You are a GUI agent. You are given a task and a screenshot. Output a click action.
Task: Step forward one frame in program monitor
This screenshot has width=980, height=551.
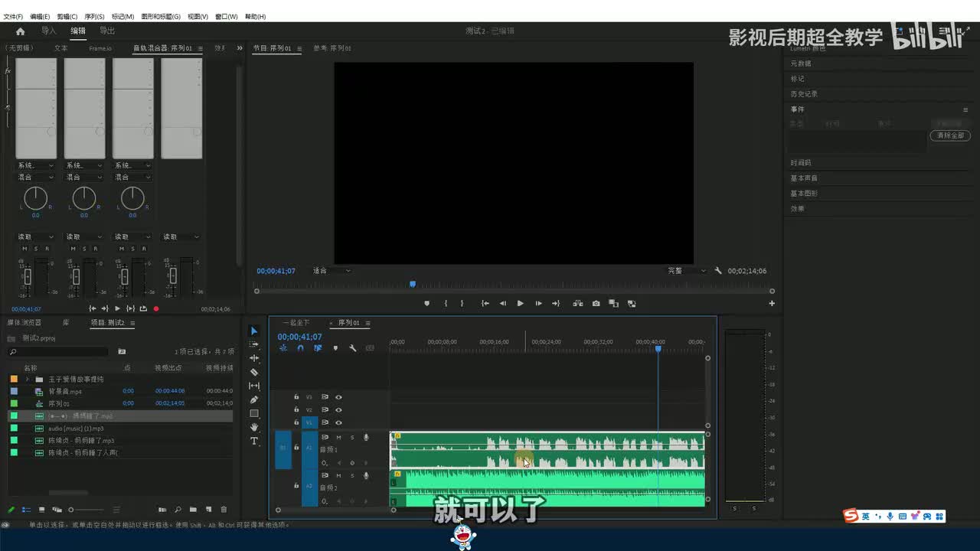coord(539,304)
